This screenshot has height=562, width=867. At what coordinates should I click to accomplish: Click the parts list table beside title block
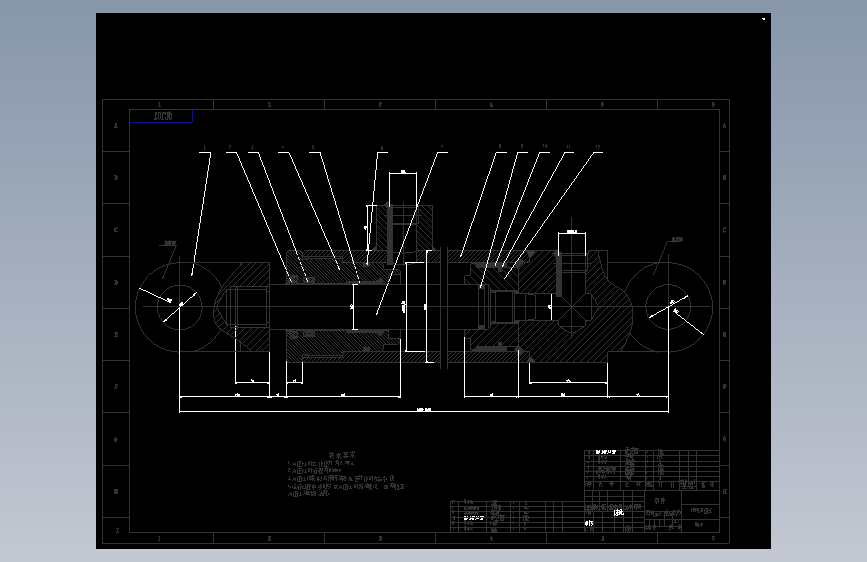pyautogui.click(x=518, y=516)
